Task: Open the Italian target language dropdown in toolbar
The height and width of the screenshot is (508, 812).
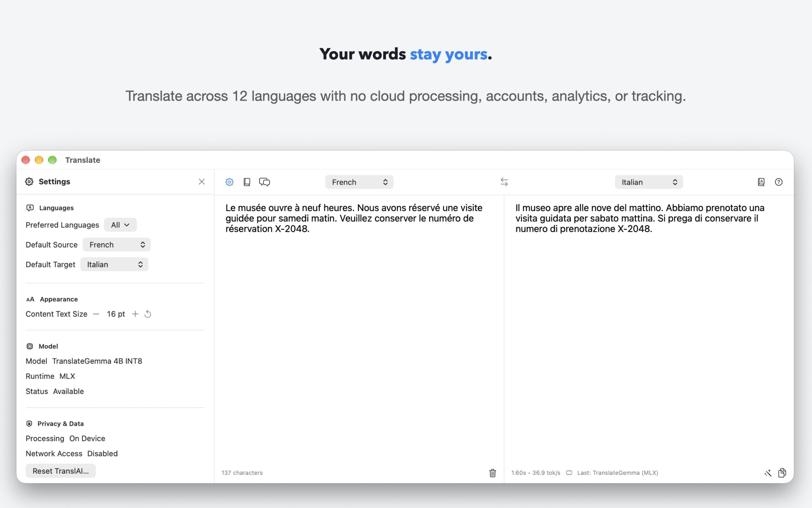Action: coord(649,182)
